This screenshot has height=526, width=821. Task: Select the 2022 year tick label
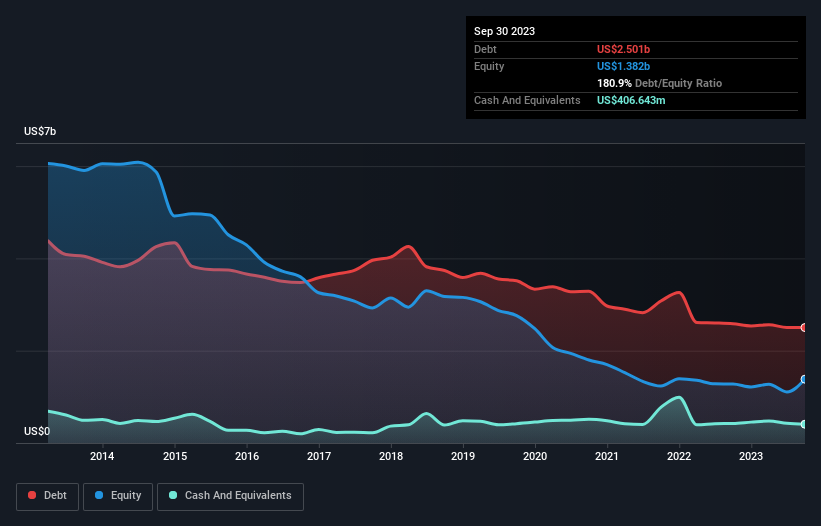click(x=679, y=457)
